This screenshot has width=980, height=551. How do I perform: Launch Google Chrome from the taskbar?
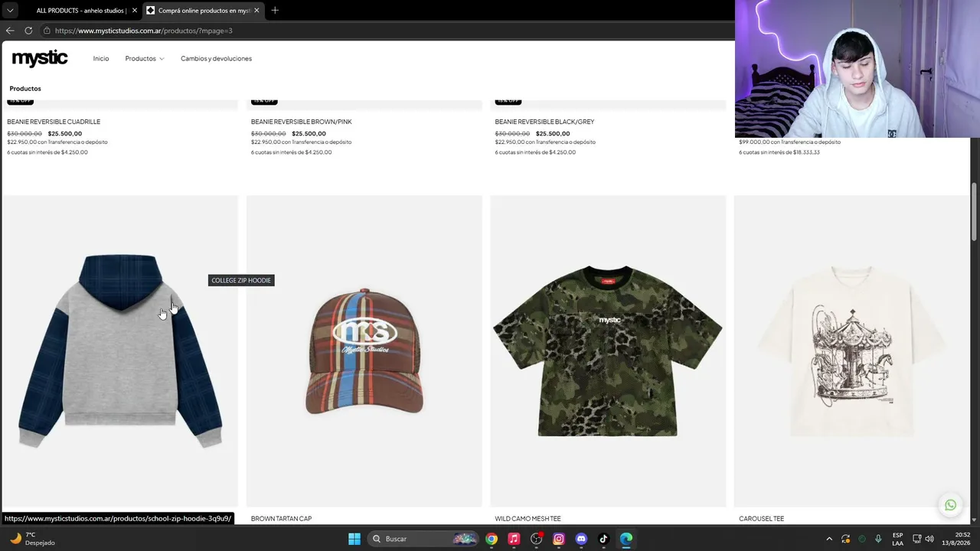[492, 539]
